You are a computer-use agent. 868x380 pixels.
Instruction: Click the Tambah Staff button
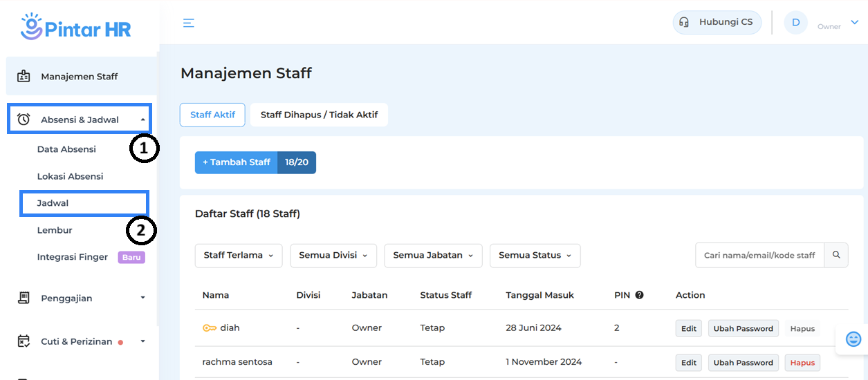[x=237, y=162]
